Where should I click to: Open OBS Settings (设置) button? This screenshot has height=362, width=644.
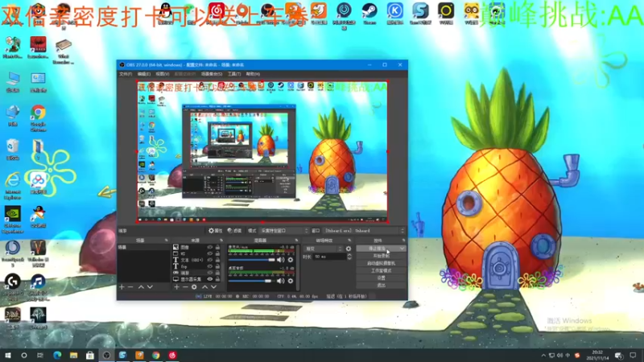pos(381,278)
